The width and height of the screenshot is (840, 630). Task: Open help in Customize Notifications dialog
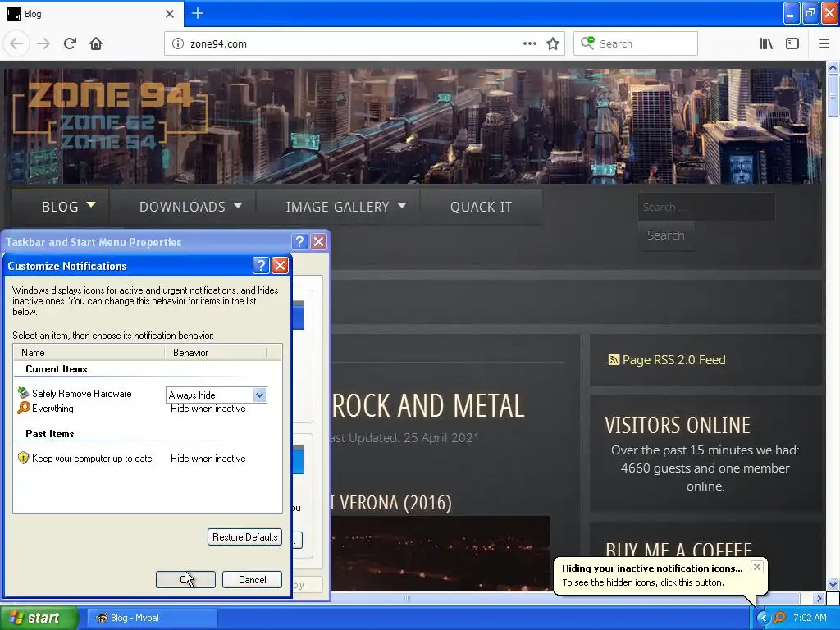tap(260, 265)
